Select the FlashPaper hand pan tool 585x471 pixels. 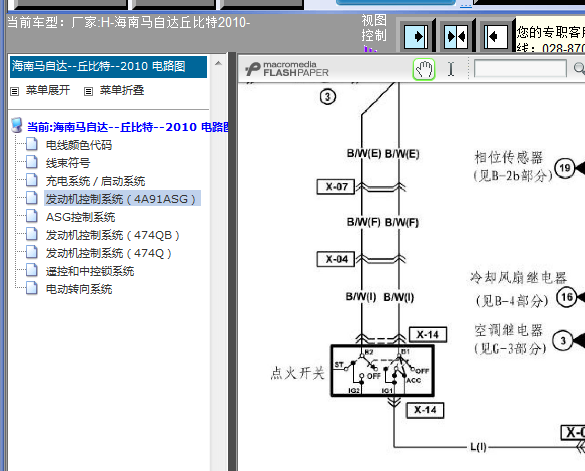[x=424, y=69]
